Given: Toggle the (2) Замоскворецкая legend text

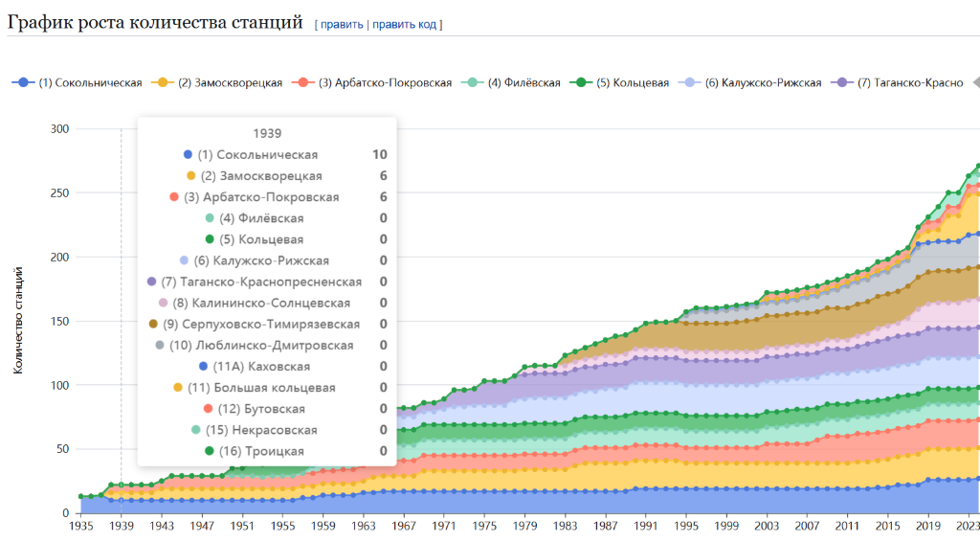Looking at the screenshot, I should point(230,83).
